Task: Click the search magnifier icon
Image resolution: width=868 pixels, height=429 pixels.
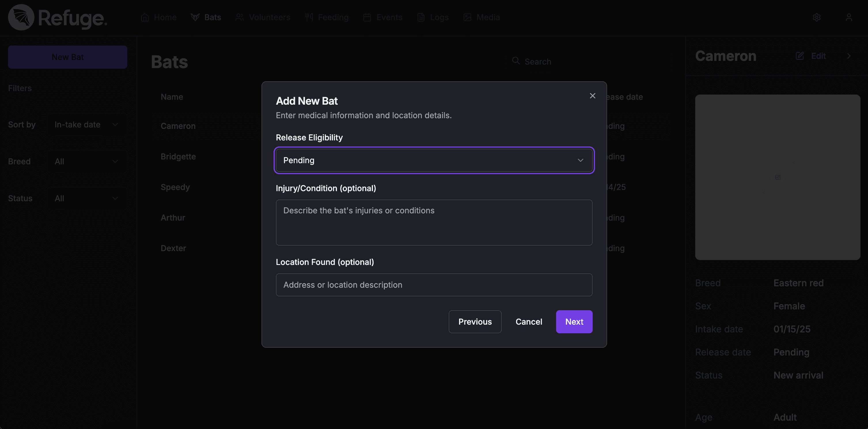Action: coord(516,61)
